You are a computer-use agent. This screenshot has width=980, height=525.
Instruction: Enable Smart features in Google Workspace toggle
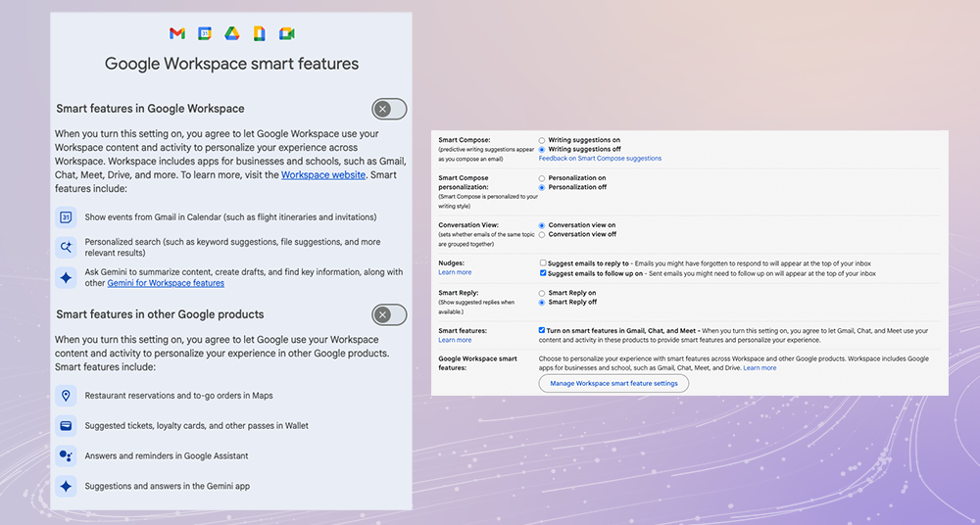389,109
